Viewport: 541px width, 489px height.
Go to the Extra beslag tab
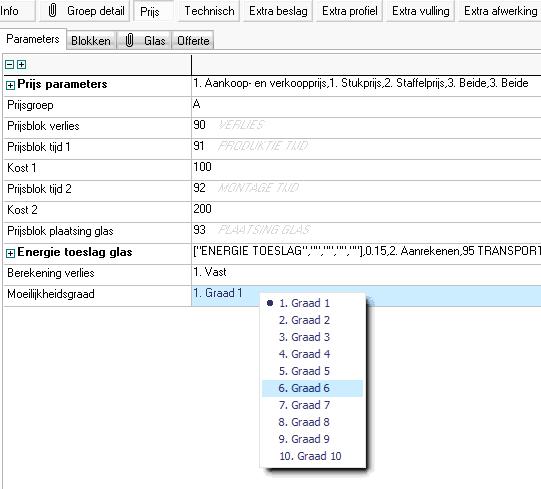coord(278,11)
